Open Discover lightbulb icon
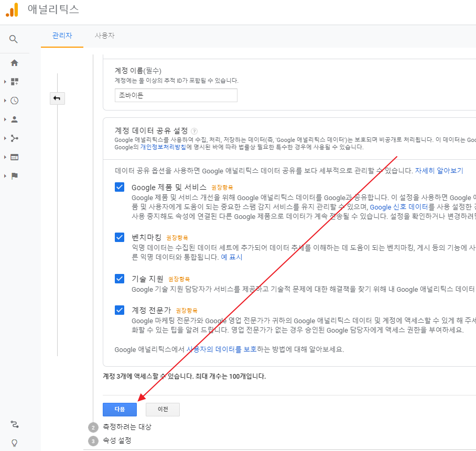This screenshot has height=451, width=476. coord(14,443)
